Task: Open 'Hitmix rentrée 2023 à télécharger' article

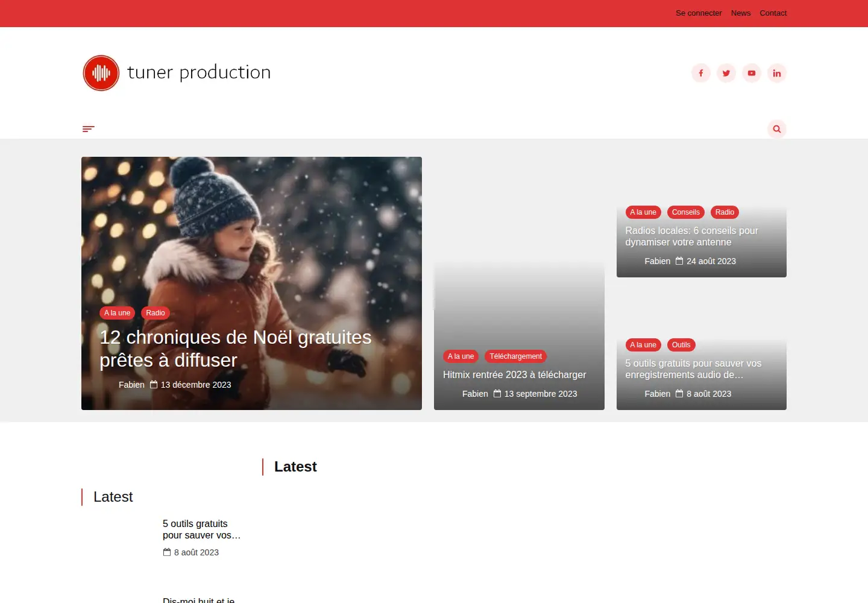Action: pyautogui.click(x=515, y=374)
